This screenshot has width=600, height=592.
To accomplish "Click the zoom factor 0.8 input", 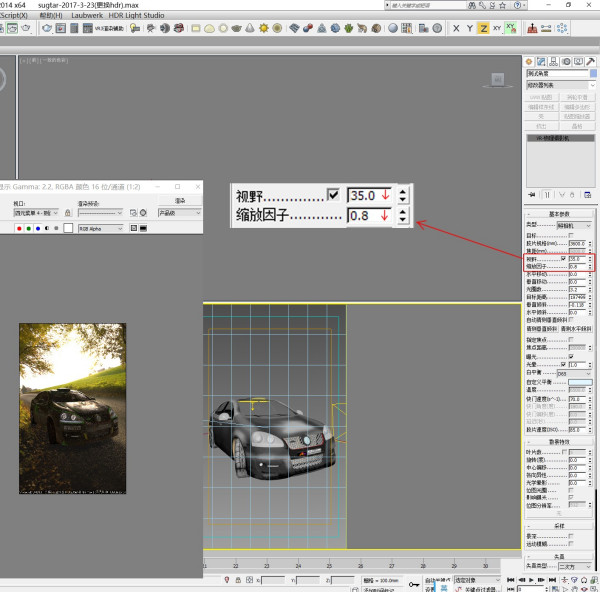I will click(x=577, y=267).
